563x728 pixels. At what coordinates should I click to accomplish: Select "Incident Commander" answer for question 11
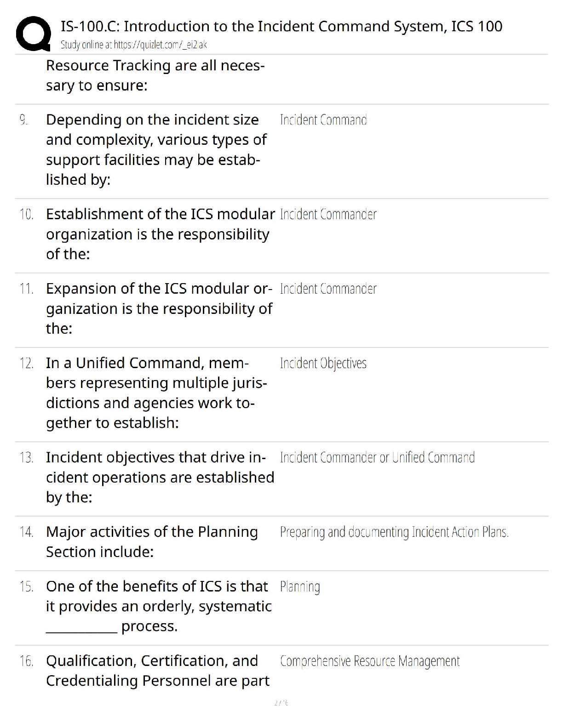[x=328, y=289]
